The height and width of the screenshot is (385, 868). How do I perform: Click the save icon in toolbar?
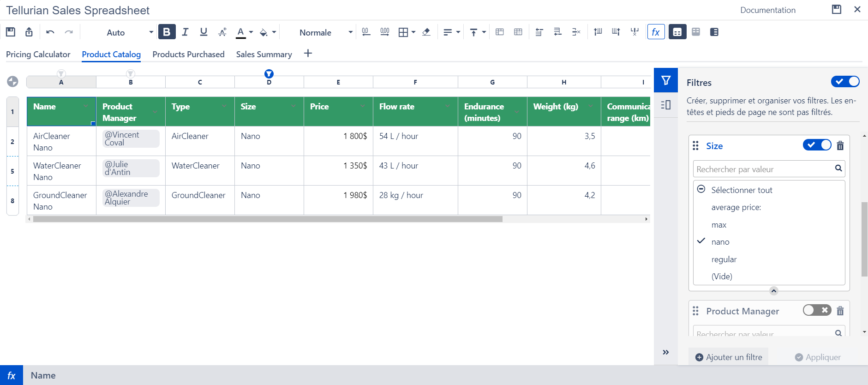click(x=11, y=32)
